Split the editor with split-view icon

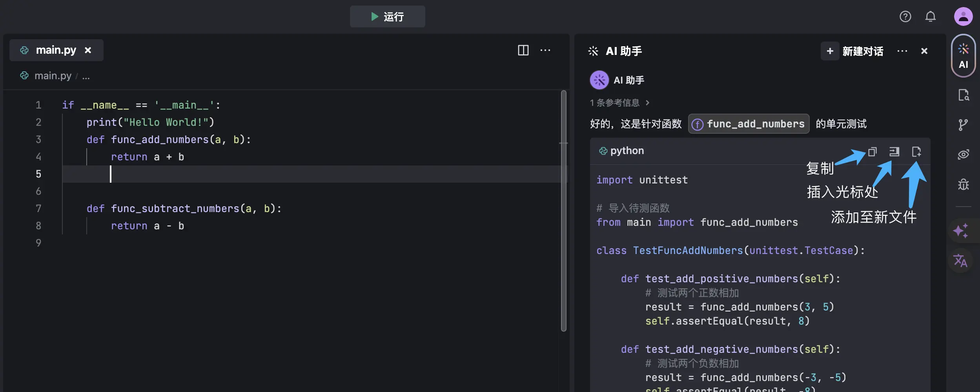523,50
